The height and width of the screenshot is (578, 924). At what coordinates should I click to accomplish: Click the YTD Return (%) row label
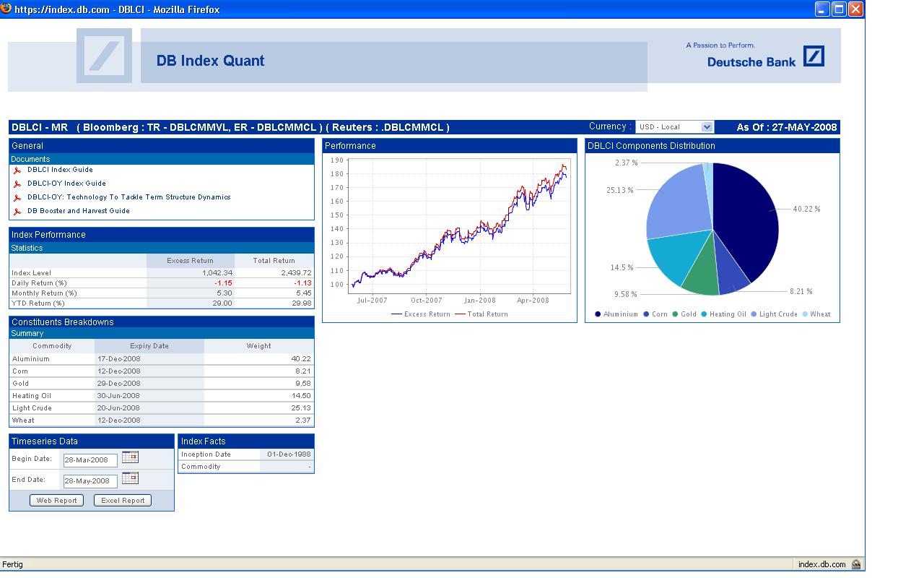click(38, 303)
